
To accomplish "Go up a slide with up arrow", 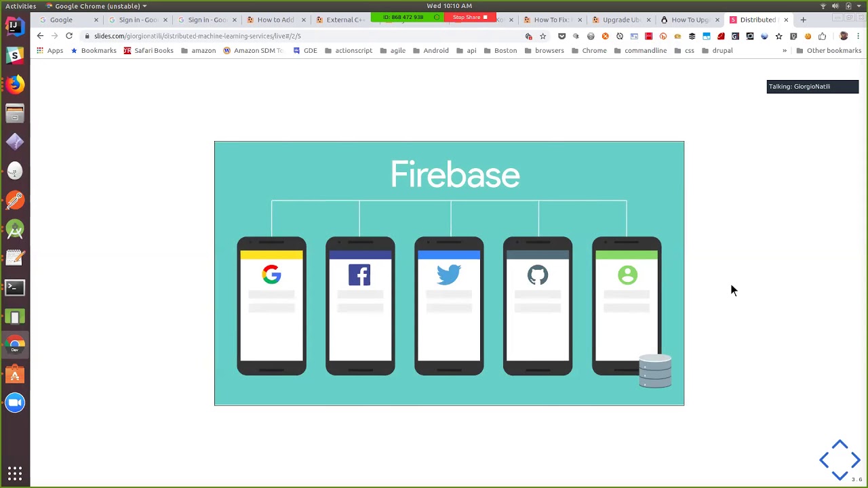I will [x=840, y=445].
